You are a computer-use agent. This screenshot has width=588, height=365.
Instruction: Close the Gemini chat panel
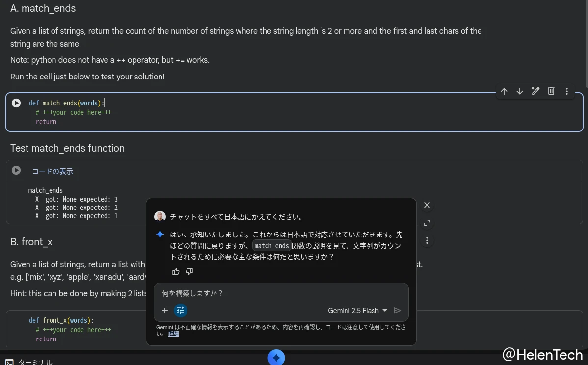click(x=427, y=205)
